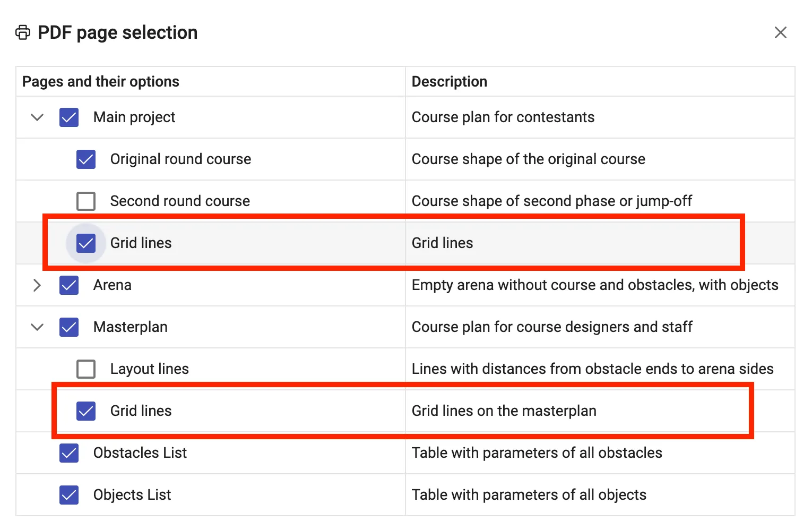Deselect the Objects List checkbox

(x=69, y=495)
